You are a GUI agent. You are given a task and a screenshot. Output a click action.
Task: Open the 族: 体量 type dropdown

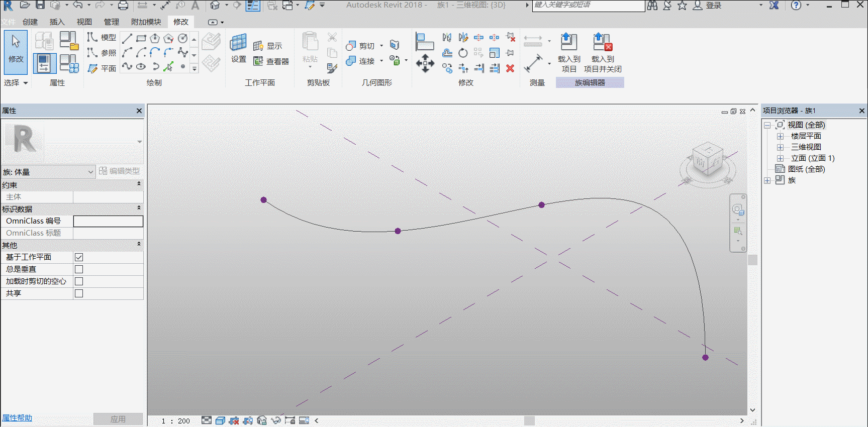click(x=48, y=172)
